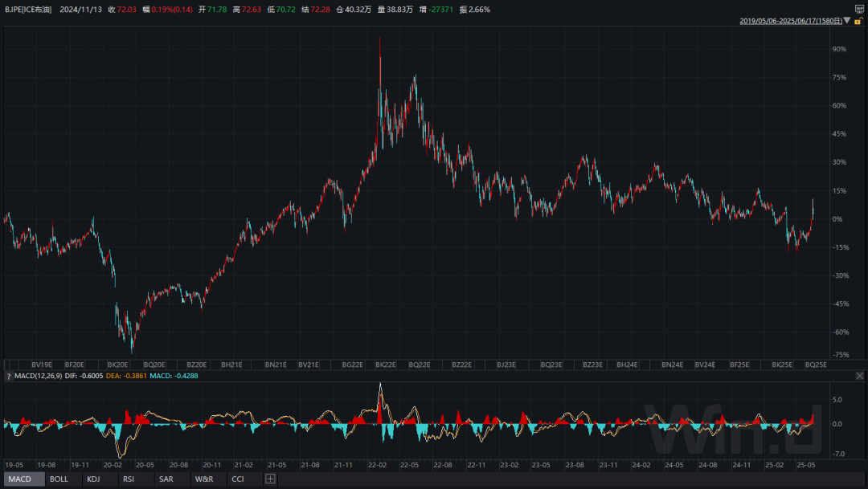This screenshot has height=489, width=868.
Task: Switch to the KDJ indicator tab
Action: (94, 479)
